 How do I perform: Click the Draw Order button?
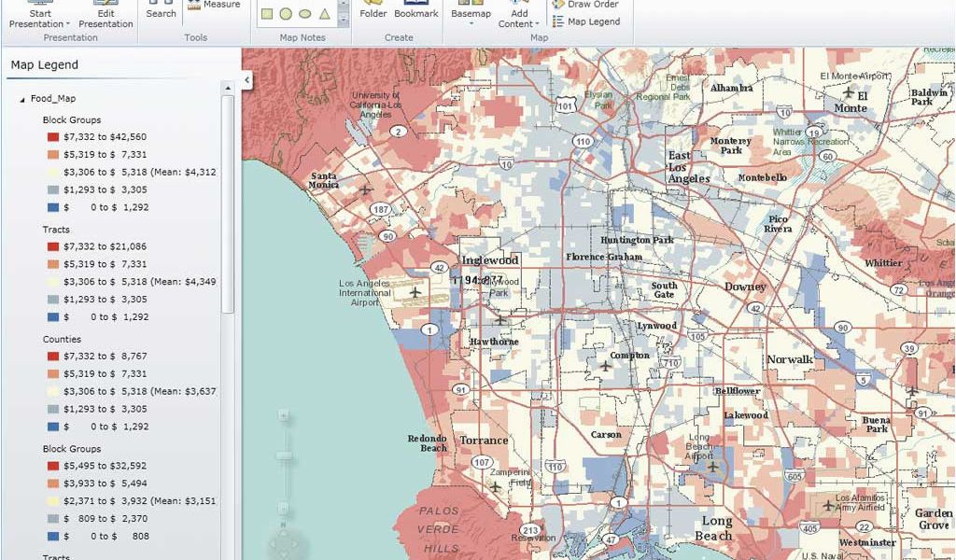(585, 5)
